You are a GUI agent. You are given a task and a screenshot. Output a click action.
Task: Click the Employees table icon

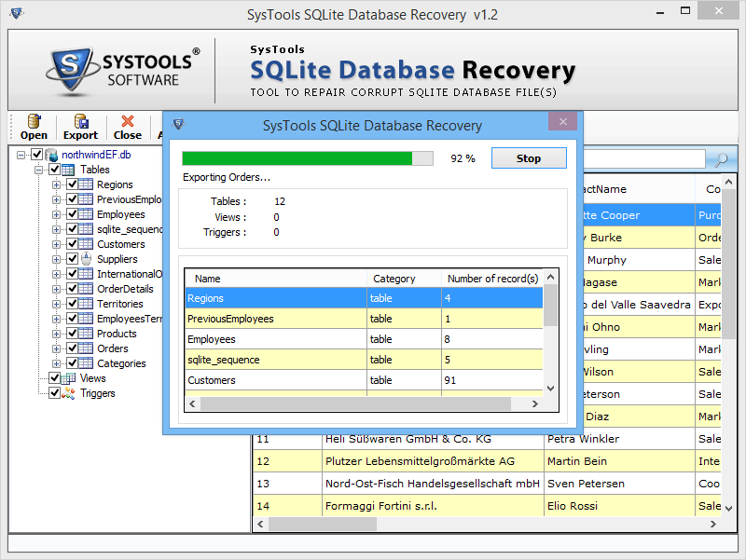tap(86, 214)
